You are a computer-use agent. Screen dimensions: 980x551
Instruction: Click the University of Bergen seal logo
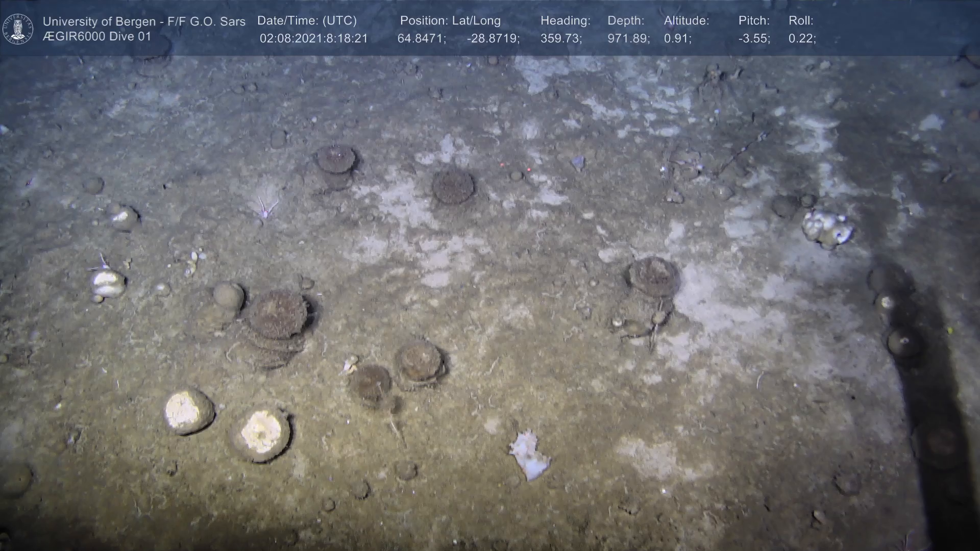(x=18, y=29)
